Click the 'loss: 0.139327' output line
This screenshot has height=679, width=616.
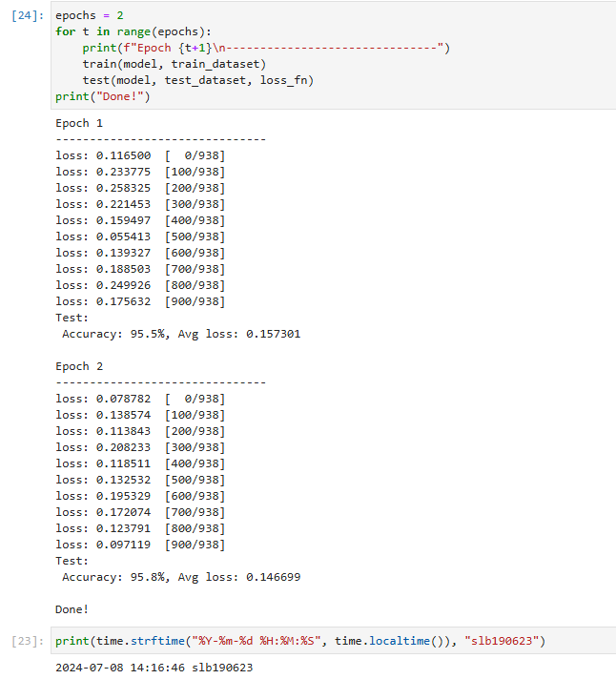pyautogui.click(x=140, y=253)
